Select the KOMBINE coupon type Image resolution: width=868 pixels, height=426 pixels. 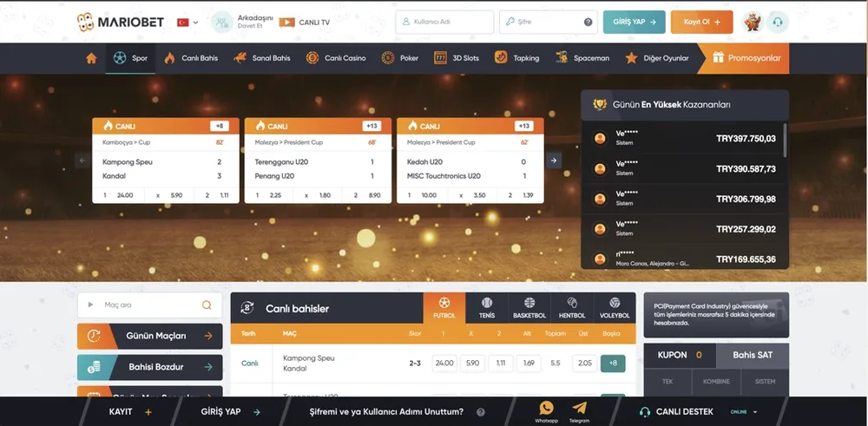pos(716,382)
